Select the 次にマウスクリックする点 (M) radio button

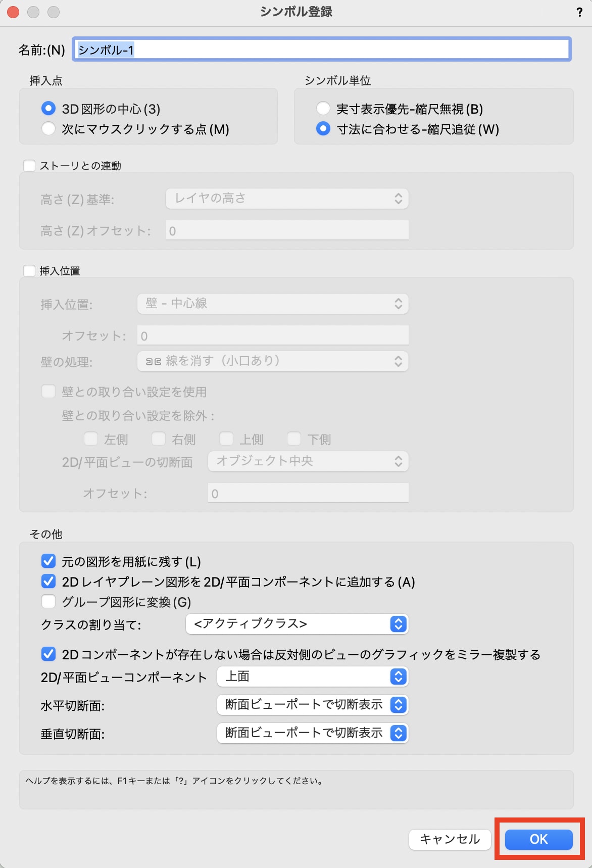pyautogui.click(x=48, y=129)
